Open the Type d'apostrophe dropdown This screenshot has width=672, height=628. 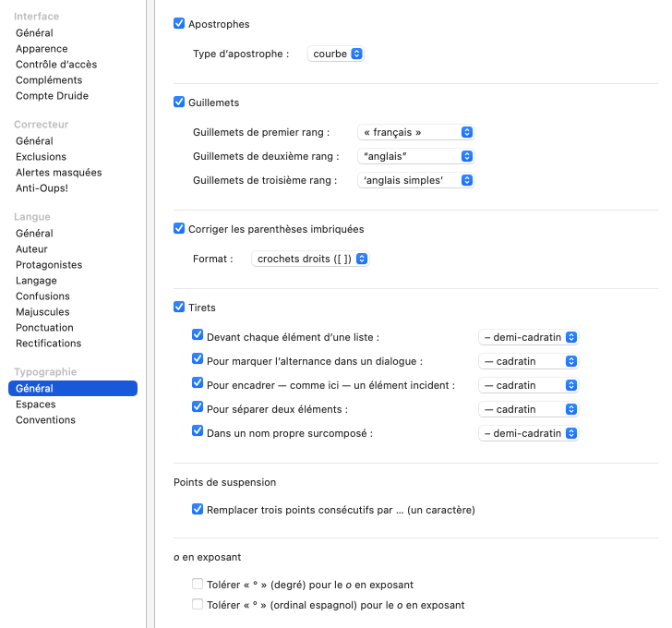coord(336,54)
